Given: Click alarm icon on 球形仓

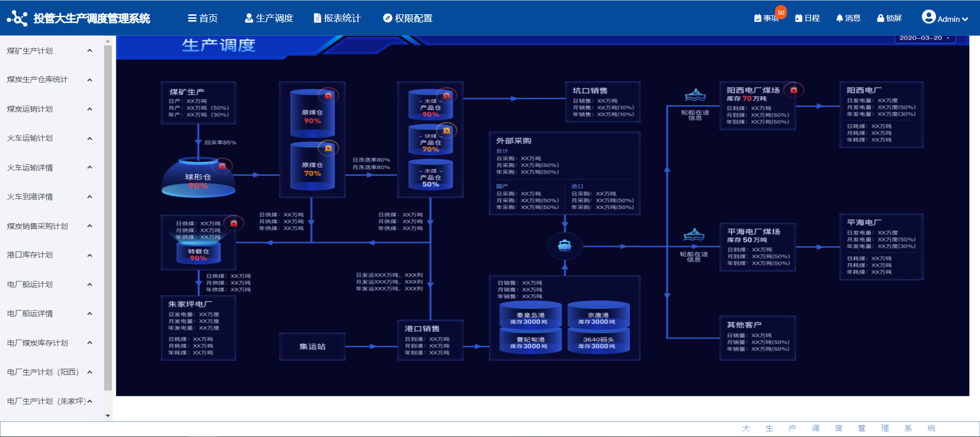Looking at the screenshot, I should (x=222, y=166).
